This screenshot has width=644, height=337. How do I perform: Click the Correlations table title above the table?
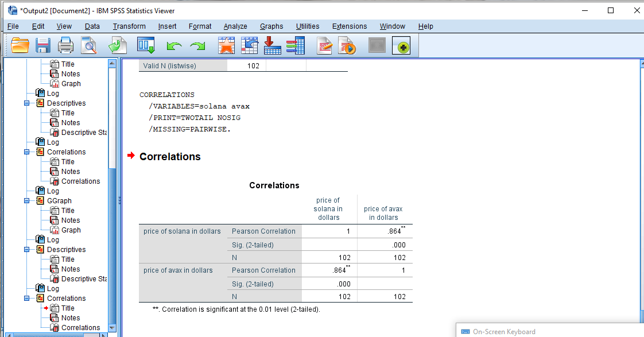(274, 185)
